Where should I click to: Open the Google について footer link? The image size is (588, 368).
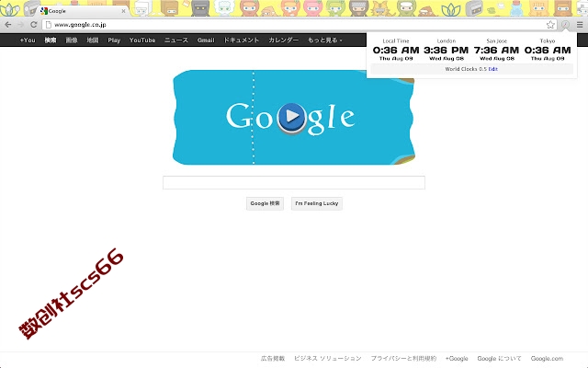click(499, 359)
